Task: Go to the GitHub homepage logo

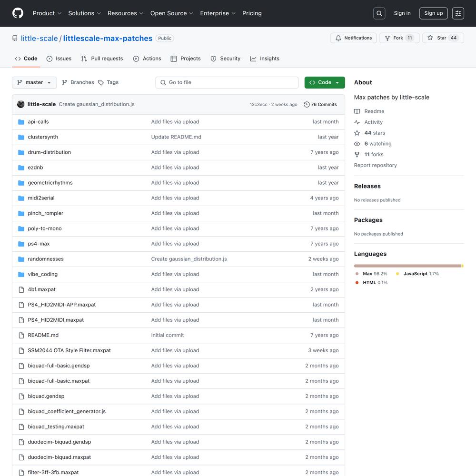Action: point(18,13)
